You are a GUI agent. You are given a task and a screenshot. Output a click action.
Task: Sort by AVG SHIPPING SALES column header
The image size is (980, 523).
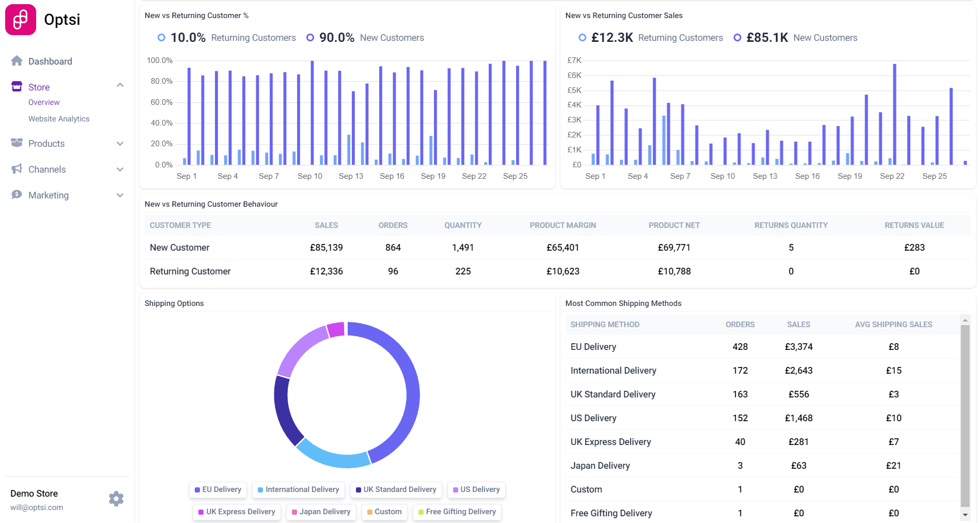tap(893, 325)
